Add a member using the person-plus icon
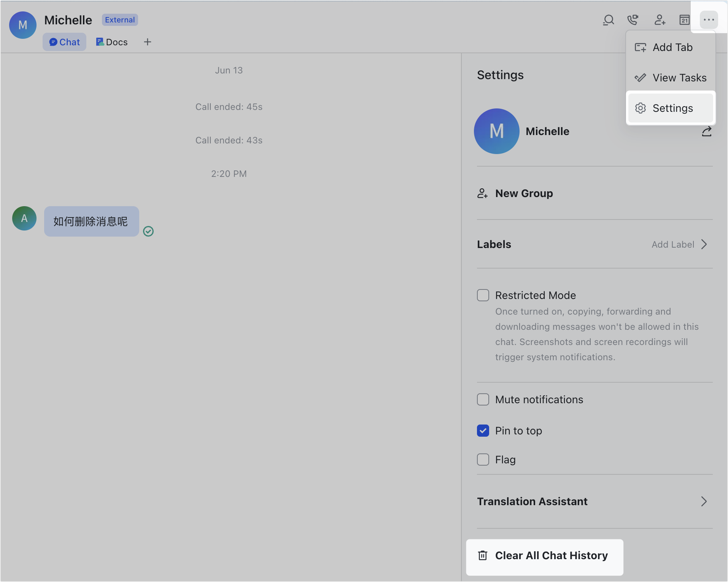 click(659, 20)
